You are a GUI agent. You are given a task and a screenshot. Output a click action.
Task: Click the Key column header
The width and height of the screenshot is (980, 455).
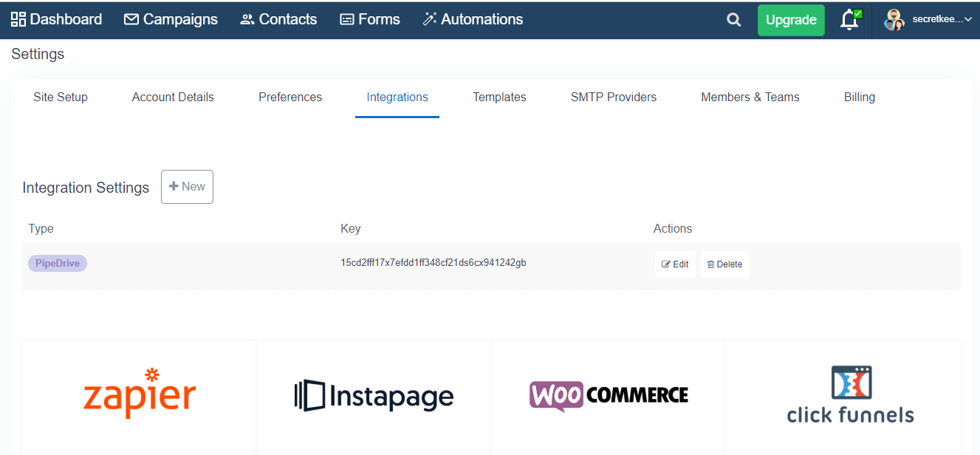(x=351, y=228)
